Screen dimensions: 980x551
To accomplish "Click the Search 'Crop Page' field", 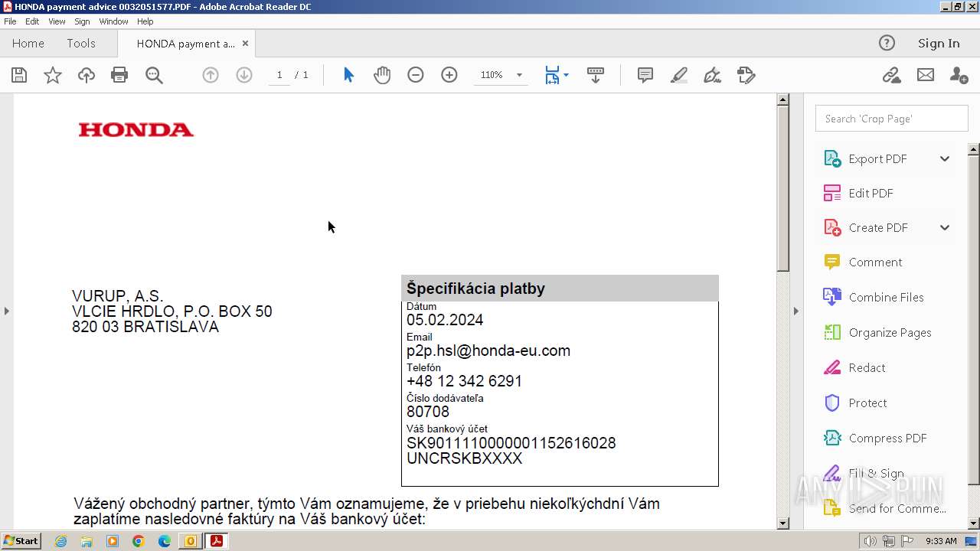I will click(891, 119).
